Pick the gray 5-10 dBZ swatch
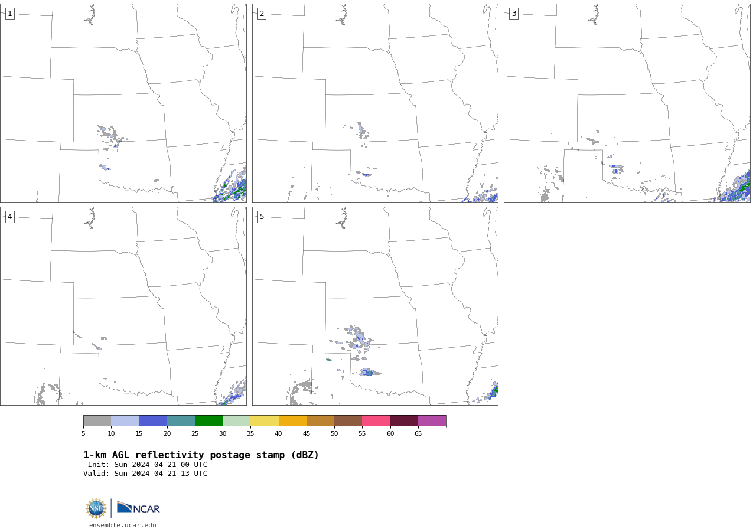This screenshot has width=756, height=532. [97, 421]
